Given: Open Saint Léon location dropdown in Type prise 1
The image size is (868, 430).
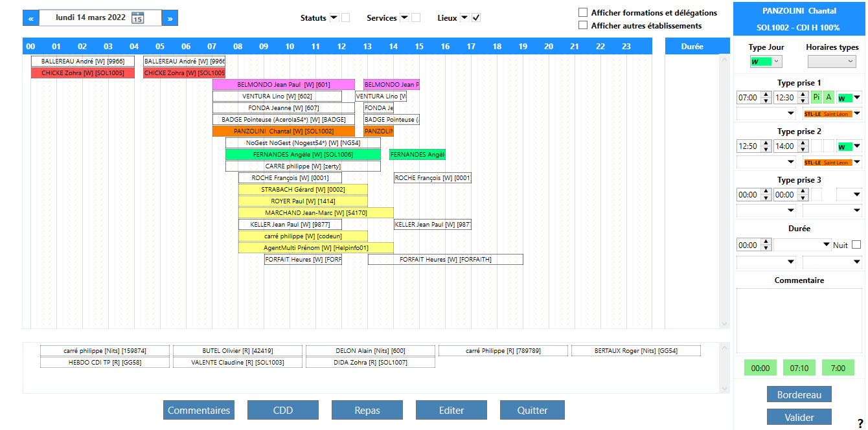Looking at the screenshot, I should [x=857, y=114].
